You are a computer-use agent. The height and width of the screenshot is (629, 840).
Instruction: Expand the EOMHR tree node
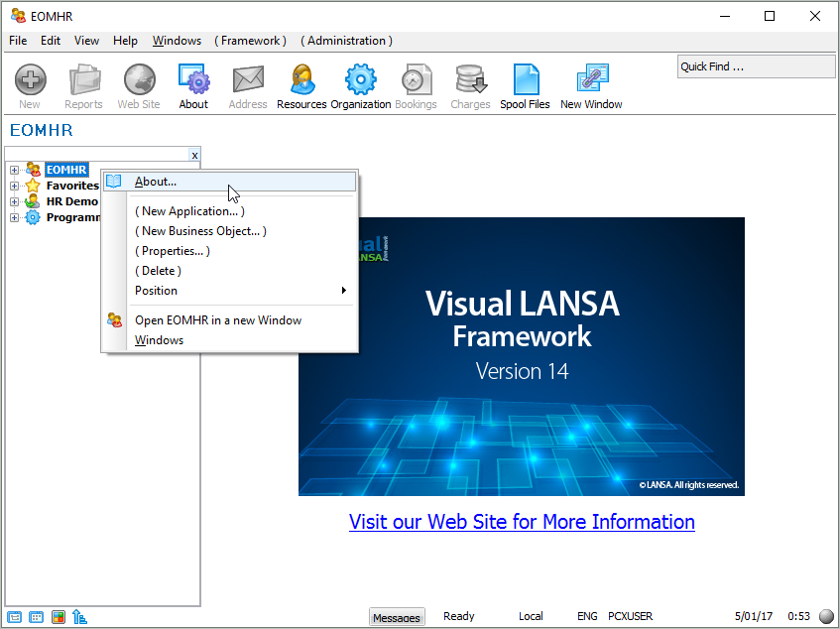(15, 171)
